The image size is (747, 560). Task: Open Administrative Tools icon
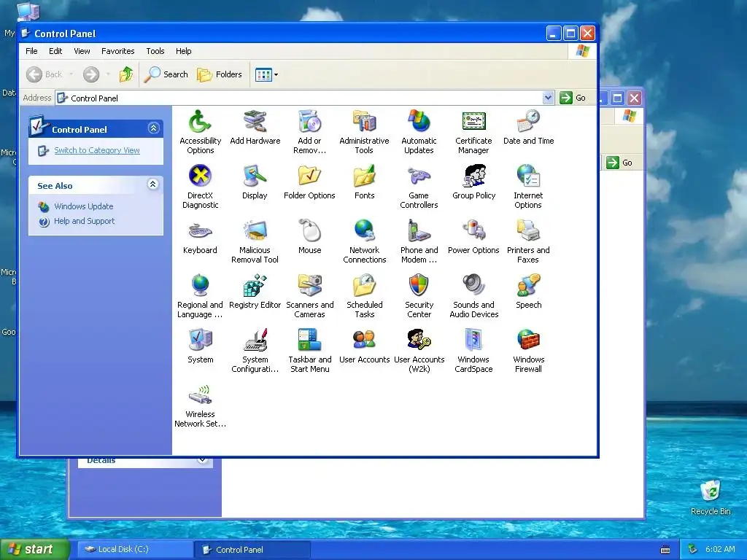[365, 122]
